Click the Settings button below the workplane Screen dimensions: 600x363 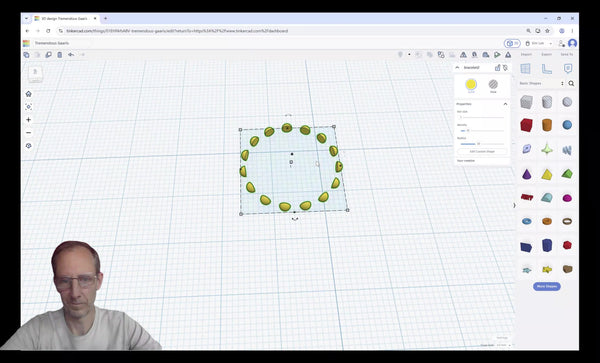point(502,338)
